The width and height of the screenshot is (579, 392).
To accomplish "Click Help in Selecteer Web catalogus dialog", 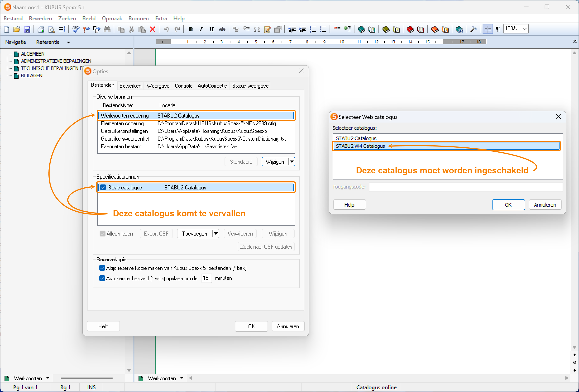I will tap(349, 205).
